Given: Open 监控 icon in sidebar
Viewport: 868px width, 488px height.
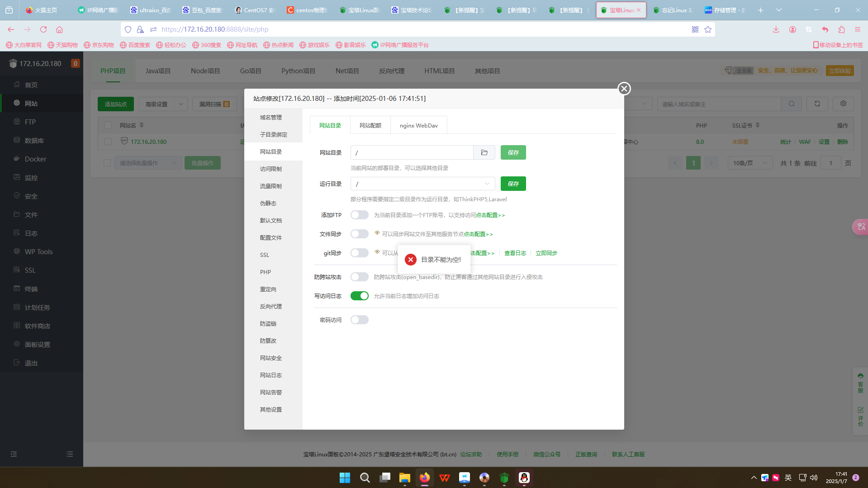Looking at the screenshot, I should pos(17,177).
